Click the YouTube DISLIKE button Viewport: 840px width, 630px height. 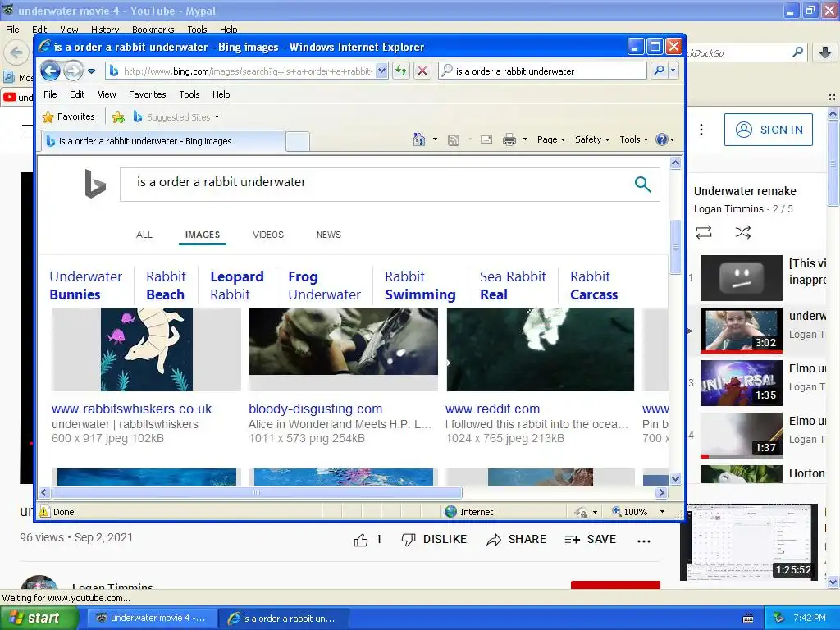tap(434, 540)
